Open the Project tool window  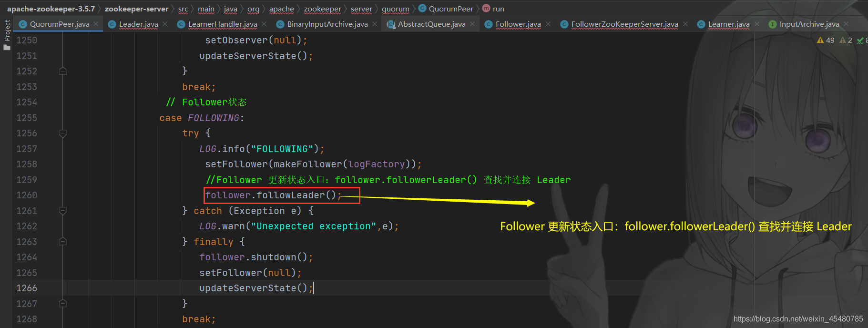point(7,34)
